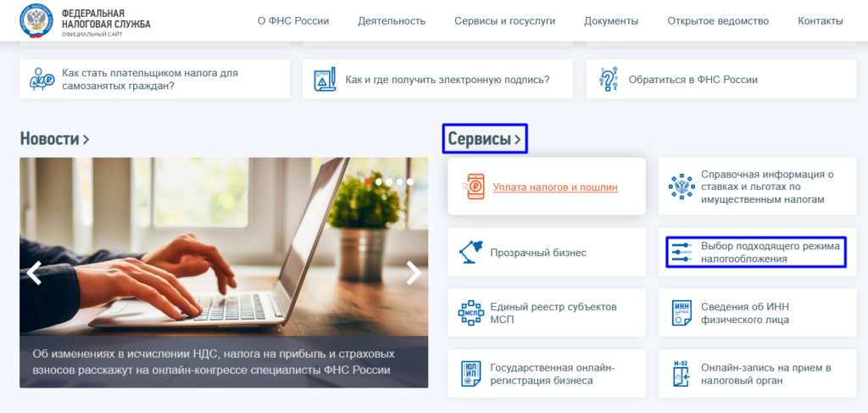The height and width of the screenshot is (413, 868).
Task: Click the МСП registry icon
Action: (471, 313)
